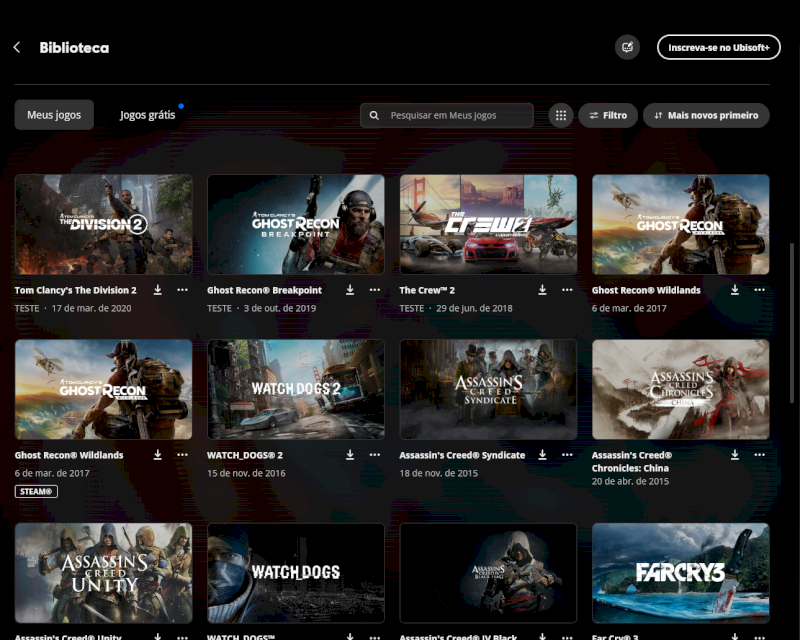Download The Crew 2
Screen dimensions: 800x640
tap(542, 290)
